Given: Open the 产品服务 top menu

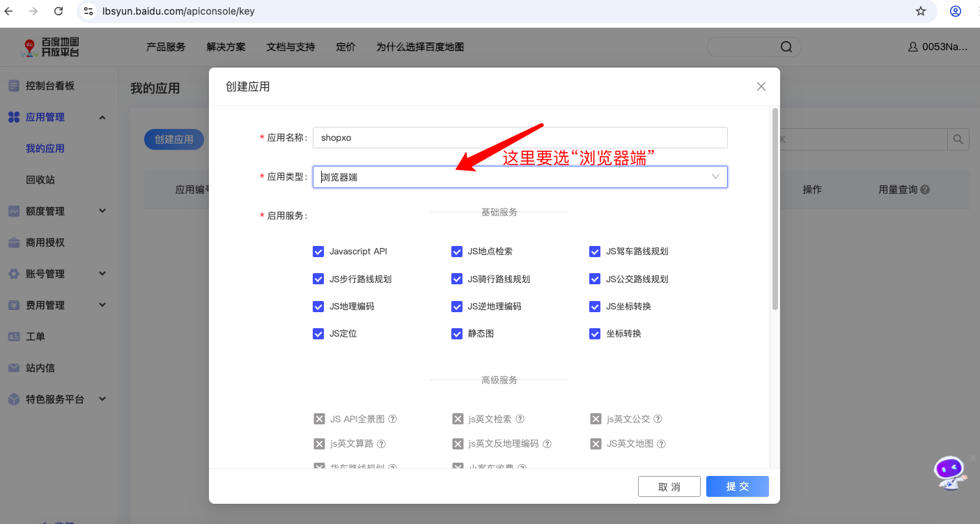Looking at the screenshot, I should [x=166, y=47].
